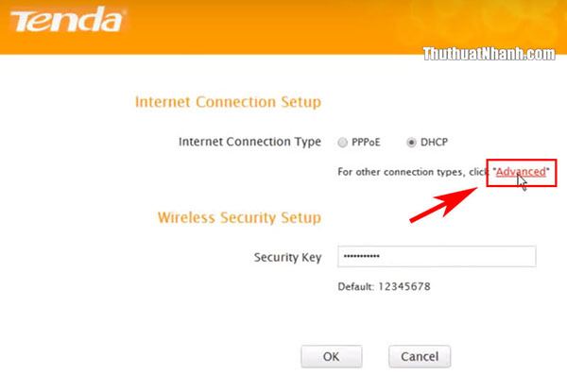Focus the Security Key password field
567x392 pixels.
click(437, 257)
